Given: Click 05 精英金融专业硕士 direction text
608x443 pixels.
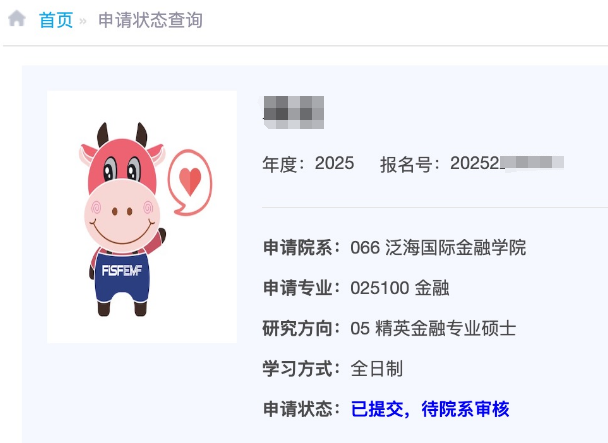Looking at the screenshot, I should 433,328.
